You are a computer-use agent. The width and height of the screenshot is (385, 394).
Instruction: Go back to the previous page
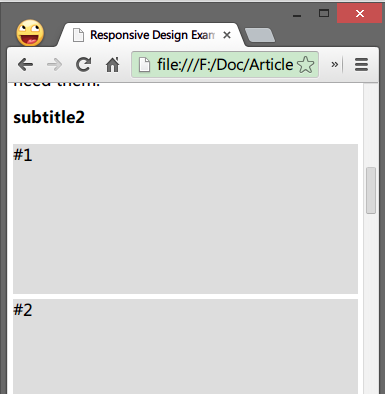pos(25,65)
